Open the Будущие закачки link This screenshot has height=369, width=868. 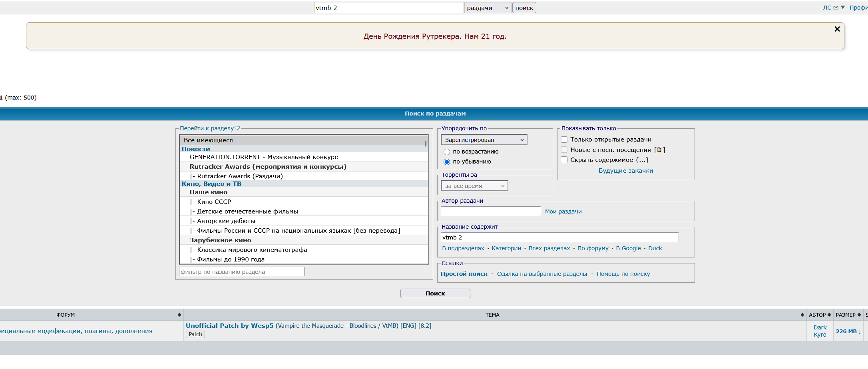626,171
